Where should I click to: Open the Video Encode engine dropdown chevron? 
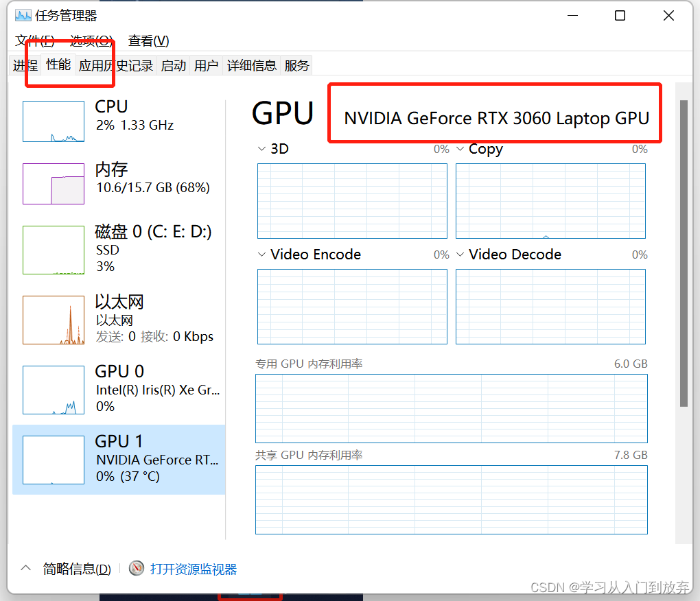coord(261,255)
